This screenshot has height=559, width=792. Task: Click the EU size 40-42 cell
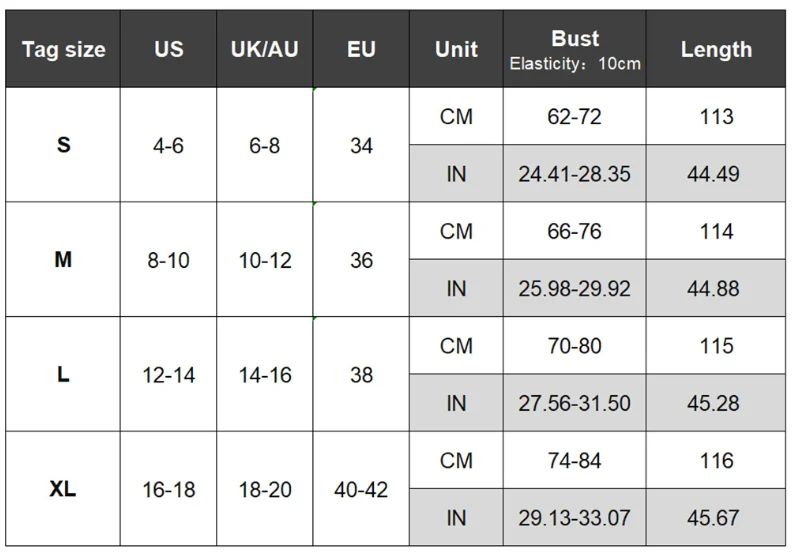pos(361,490)
